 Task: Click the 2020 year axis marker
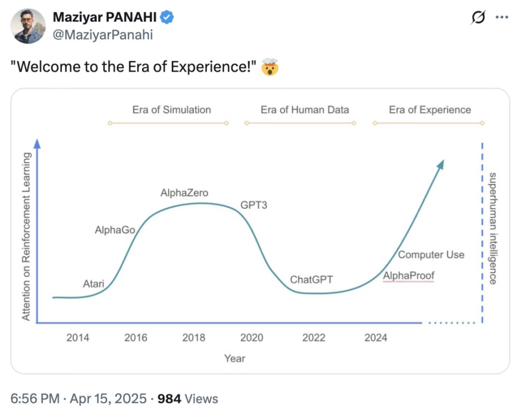pyautogui.click(x=251, y=338)
